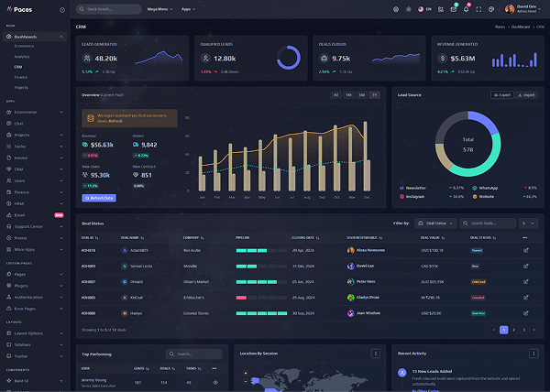Open the Mega Menu dropdown

(160, 9)
